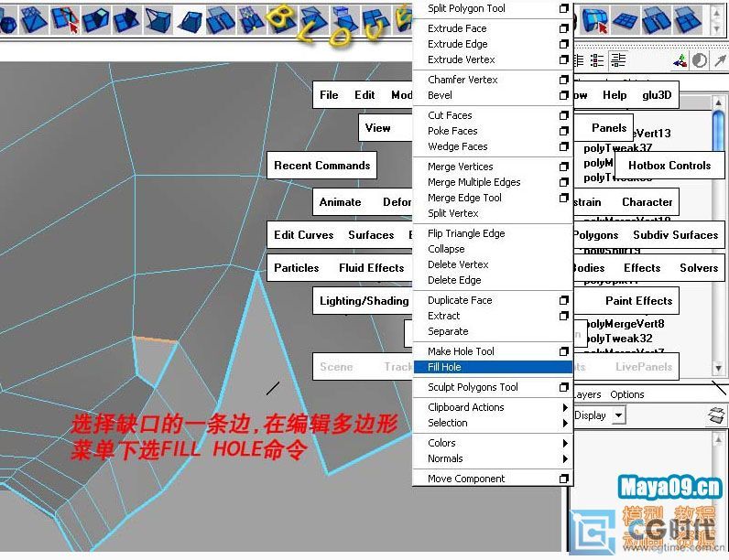Select polyTweak32 in the history list
Screen dimensions: 729x560
coord(619,339)
